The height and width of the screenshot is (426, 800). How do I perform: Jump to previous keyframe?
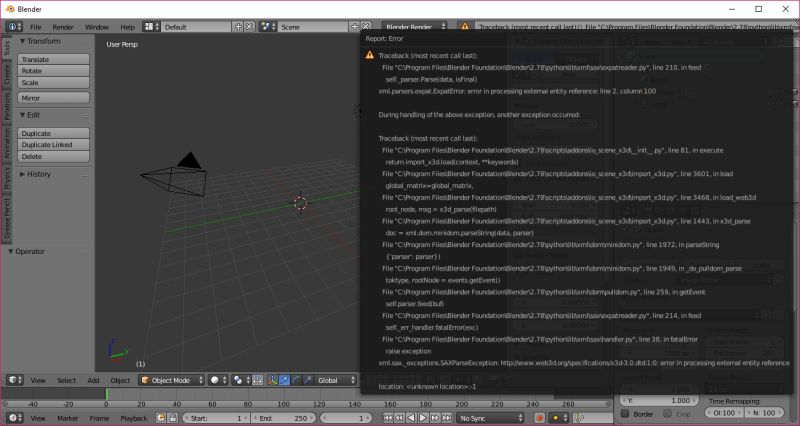point(399,418)
